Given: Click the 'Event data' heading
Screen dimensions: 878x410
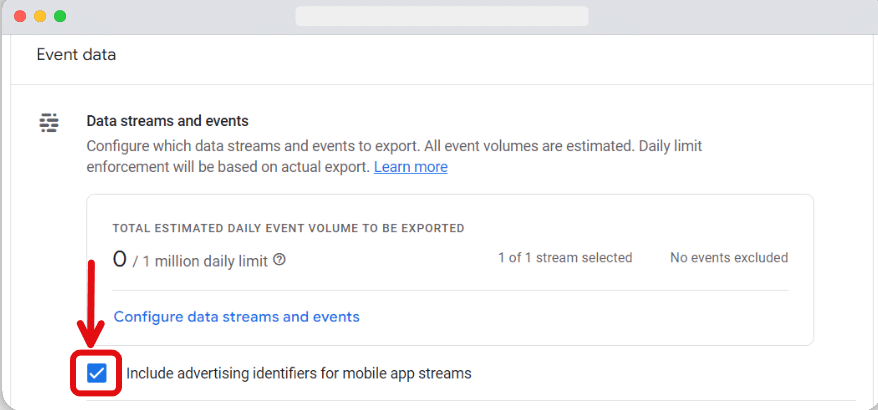Looking at the screenshot, I should point(76,55).
